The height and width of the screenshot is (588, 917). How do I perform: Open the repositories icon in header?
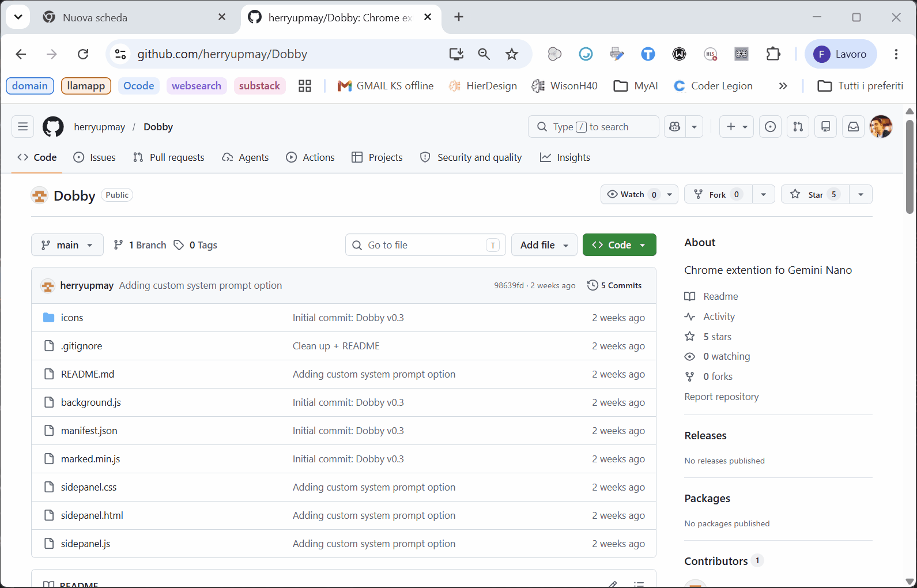[x=826, y=127]
